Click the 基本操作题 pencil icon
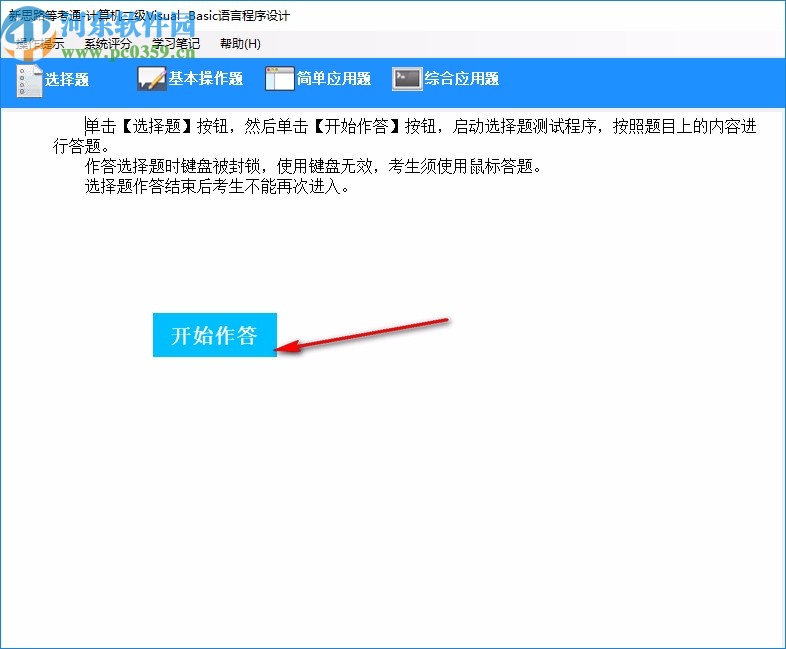Viewport: 786px width, 649px height. click(151, 79)
